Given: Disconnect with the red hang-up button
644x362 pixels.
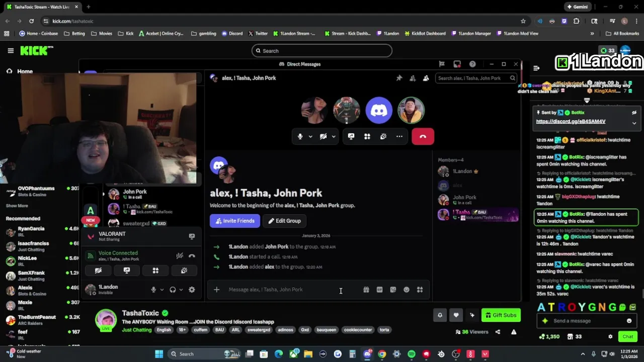Looking at the screenshot, I should click(423, 136).
